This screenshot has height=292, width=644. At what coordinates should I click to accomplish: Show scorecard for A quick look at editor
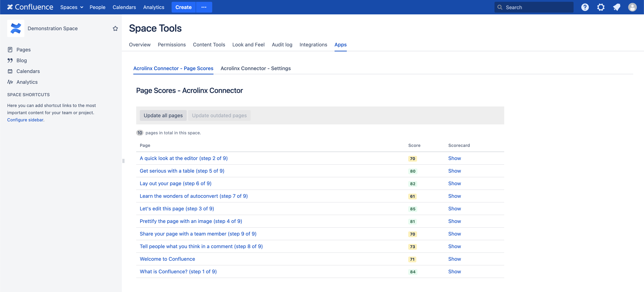(x=454, y=158)
